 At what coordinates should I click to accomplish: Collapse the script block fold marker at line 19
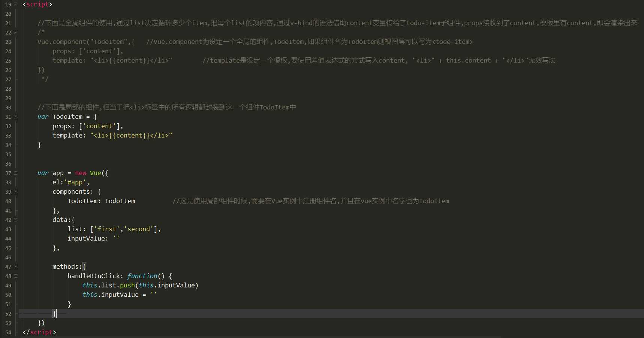pyautogui.click(x=16, y=4)
